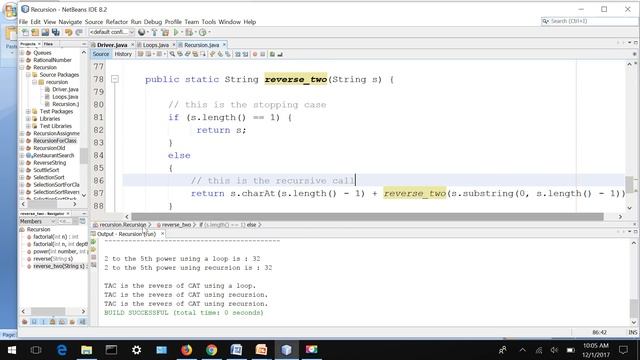
Task: Click the Comment lines editor icon
Action: [x=272, y=54]
